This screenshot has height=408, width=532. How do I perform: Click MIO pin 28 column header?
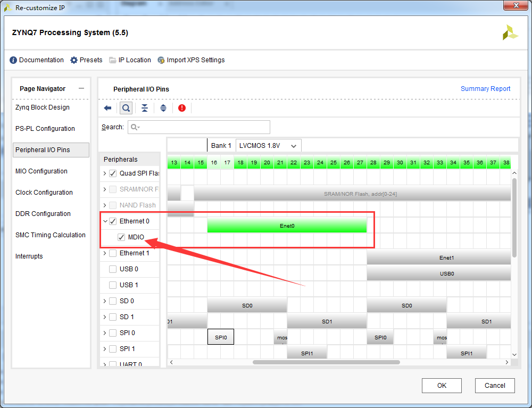point(373,162)
